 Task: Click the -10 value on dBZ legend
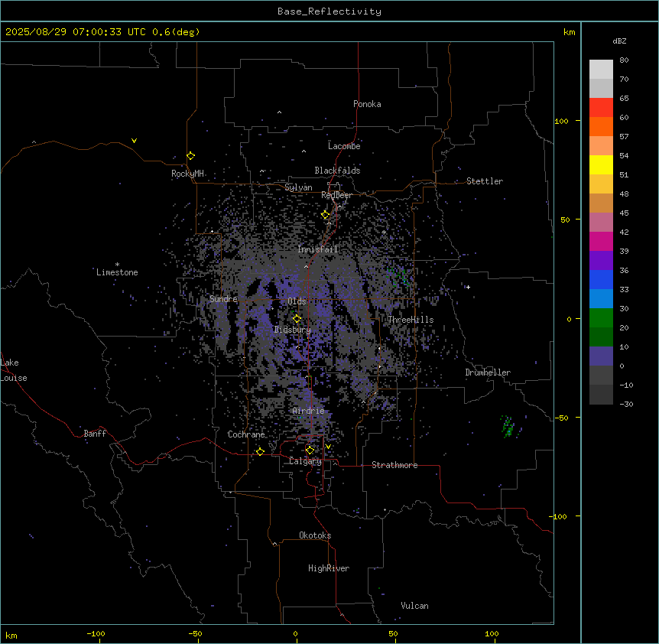click(626, 385)
